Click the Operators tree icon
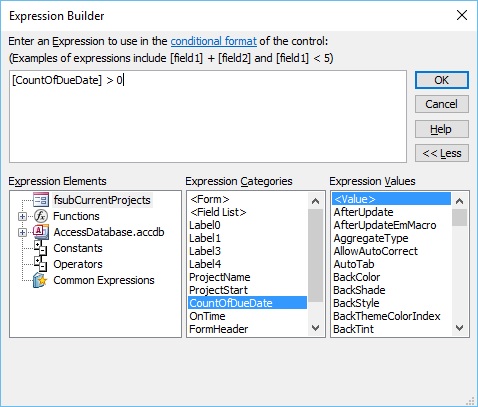 (41, 264)
